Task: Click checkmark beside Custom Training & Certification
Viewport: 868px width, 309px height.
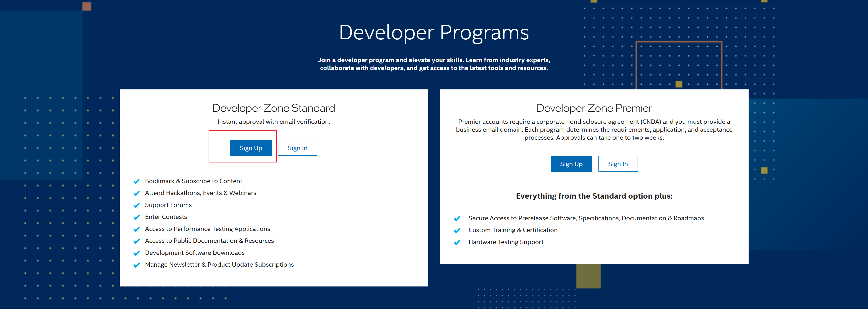Action: point(457,230)
